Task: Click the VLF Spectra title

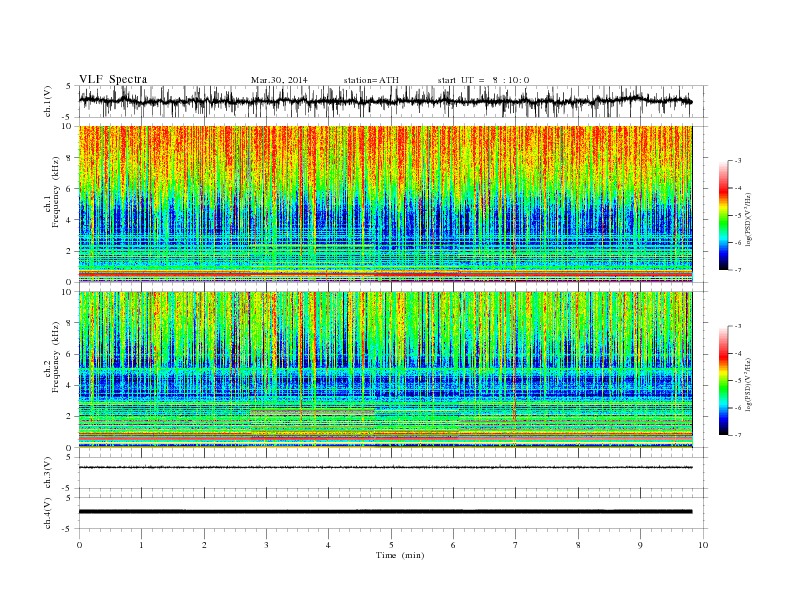Action: 113,79
